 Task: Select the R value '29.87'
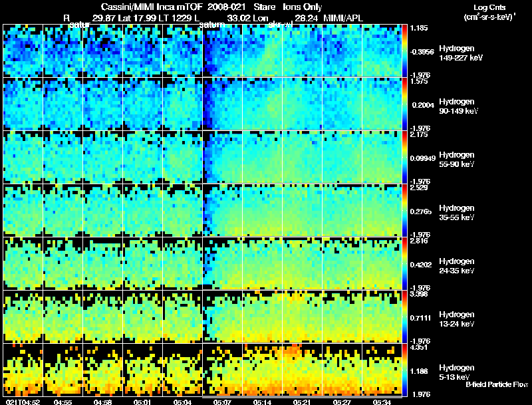[x=104, y=19]
